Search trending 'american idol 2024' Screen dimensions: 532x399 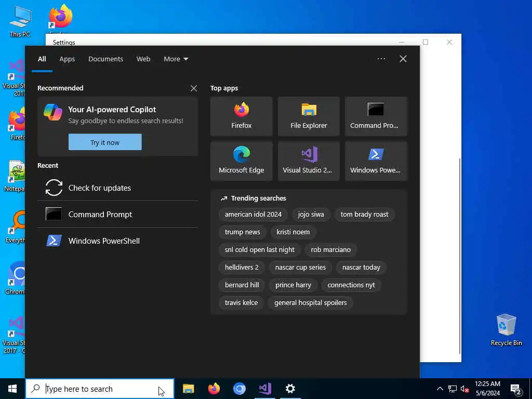click(253, 215)
